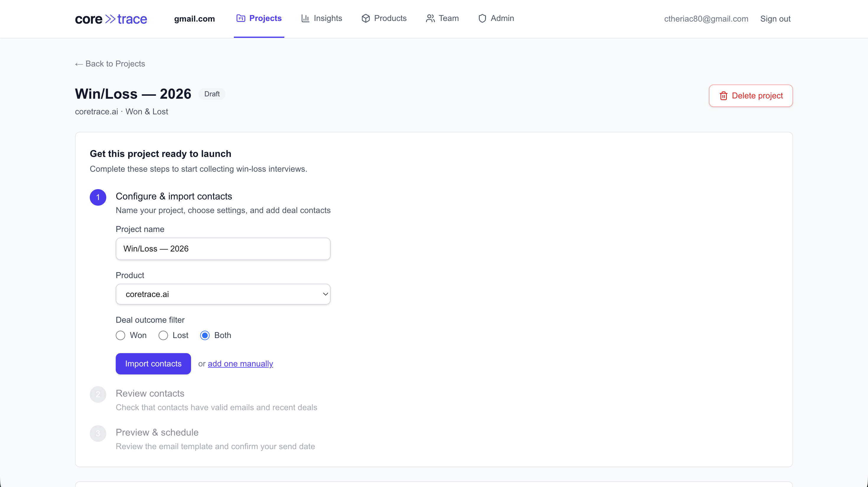The width and height of the screenshot is (868, 487).
Task: Open Products via its cube icon
Action: coord(366,19)
